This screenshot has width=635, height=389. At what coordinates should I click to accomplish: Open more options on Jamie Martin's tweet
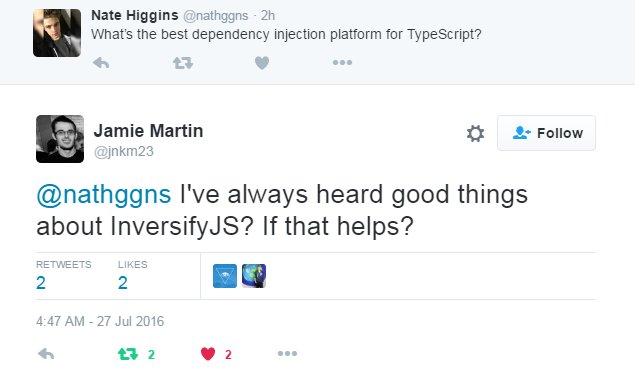[x=288, y=353]
